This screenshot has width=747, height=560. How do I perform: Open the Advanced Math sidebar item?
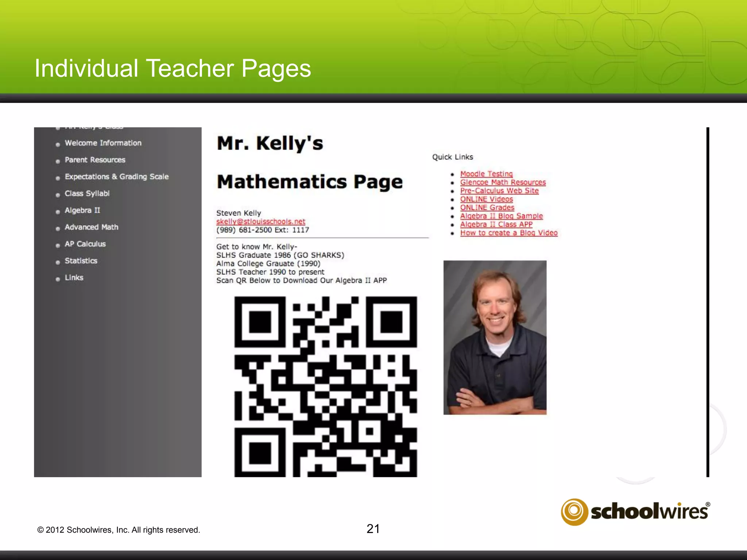click(91, 227)
